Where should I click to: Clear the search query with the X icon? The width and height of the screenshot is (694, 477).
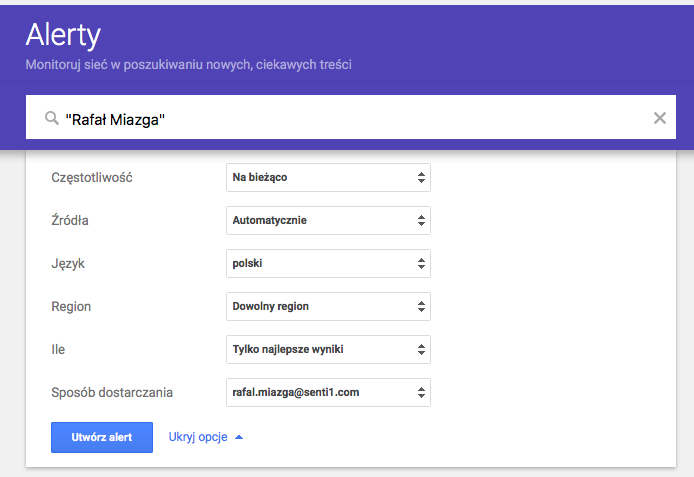click(659, 118)
